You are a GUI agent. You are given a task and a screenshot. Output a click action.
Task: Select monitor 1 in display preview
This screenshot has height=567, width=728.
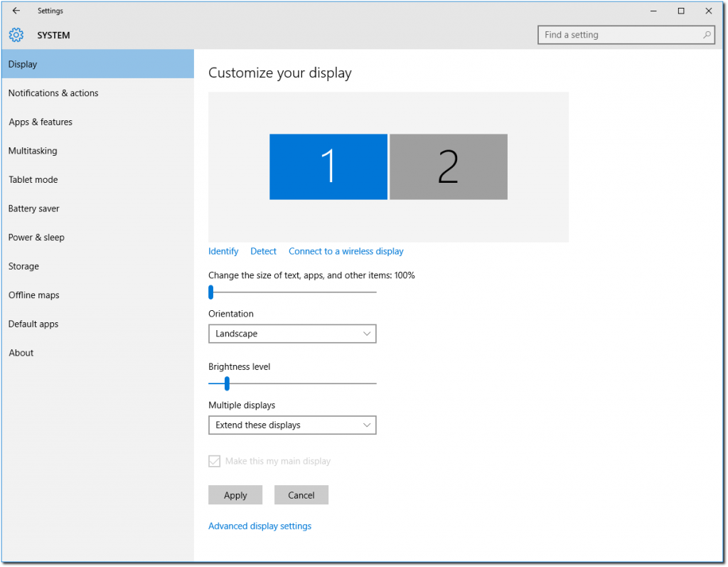coord(328,166)
